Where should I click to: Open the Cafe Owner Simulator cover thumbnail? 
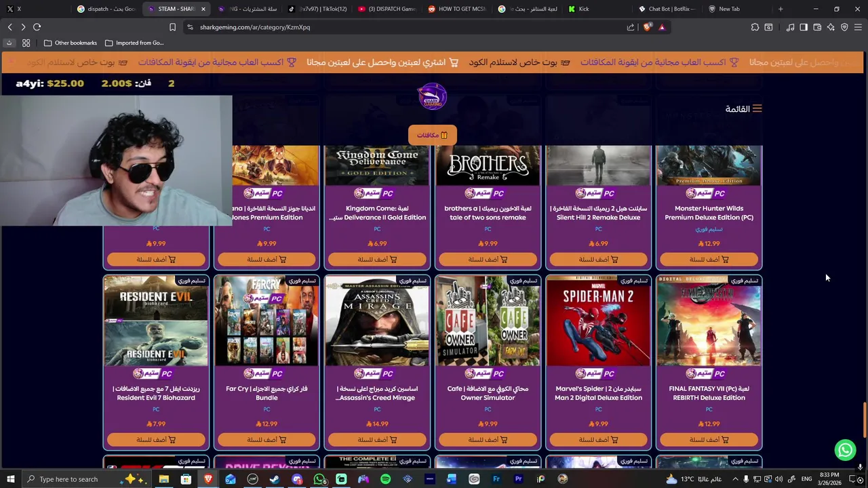click(x=488, y=321)
